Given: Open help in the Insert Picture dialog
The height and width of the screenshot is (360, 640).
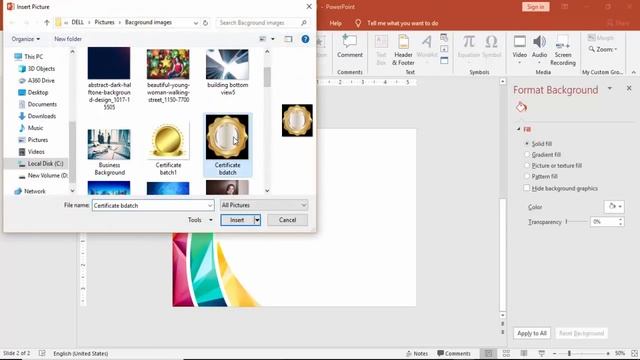Looking at the screenshot, I should 305,39.
